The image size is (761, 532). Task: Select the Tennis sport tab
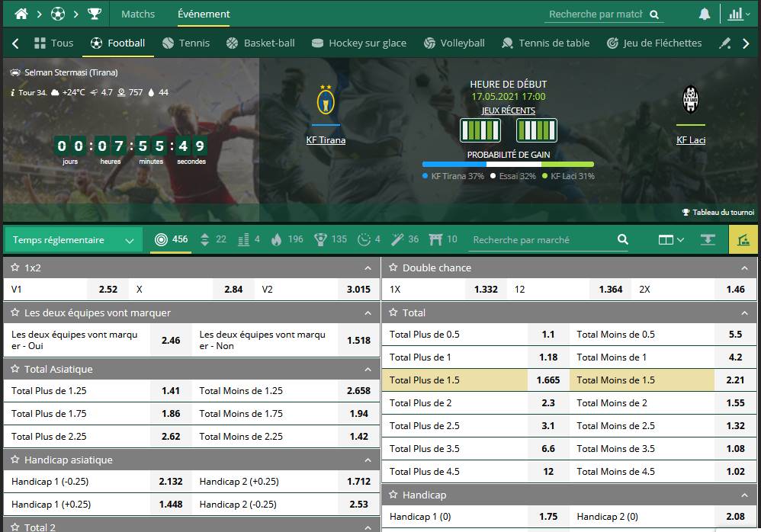coord(186,43)
